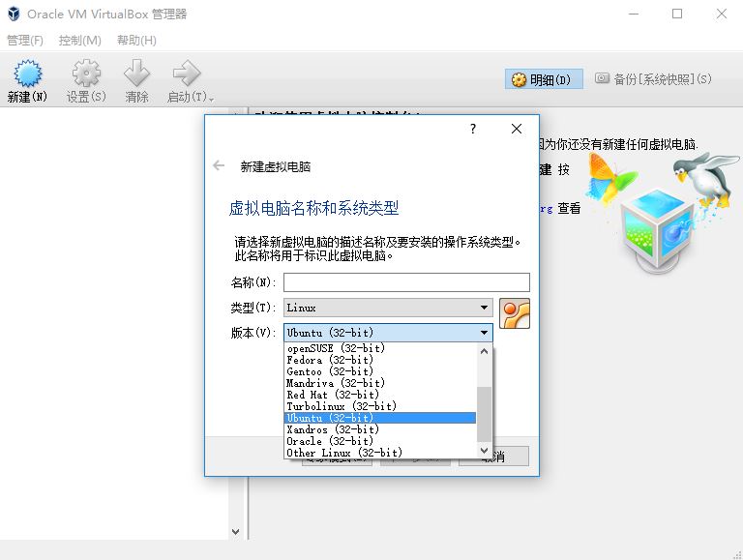Click the Name (名称) text input field
Image resolution: width=743 pixels, height=560 pixels.
pos(406,282)
